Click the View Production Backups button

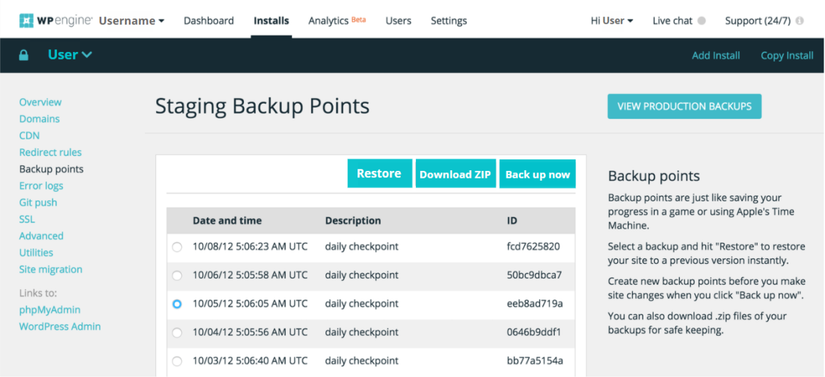tap(685, 106)
